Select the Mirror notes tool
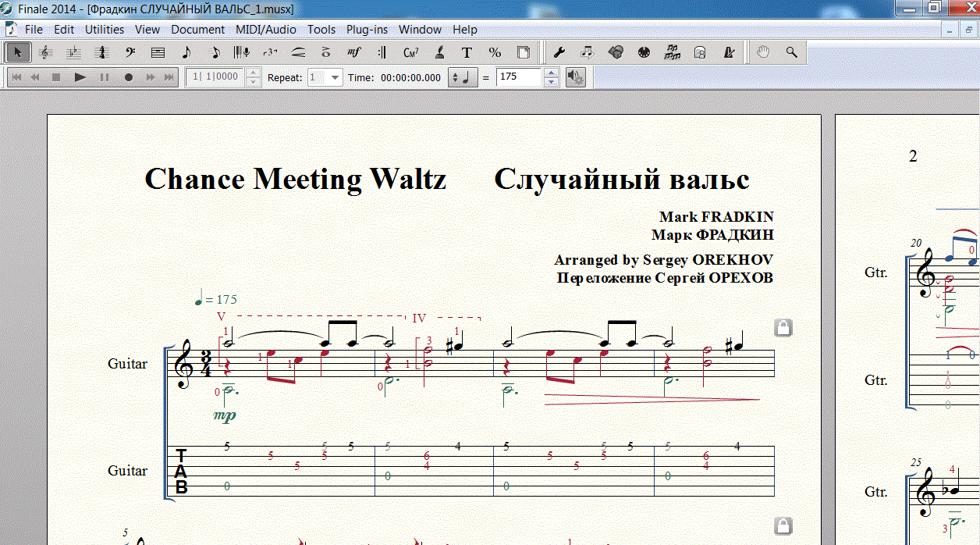The height and width of the screenshot is (545, 980). point(672,52)
